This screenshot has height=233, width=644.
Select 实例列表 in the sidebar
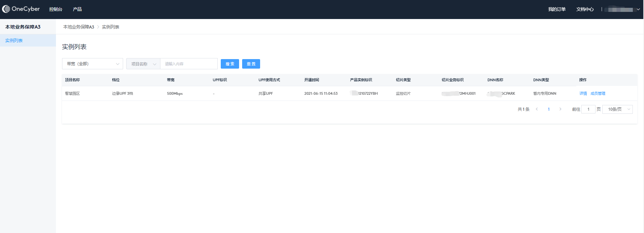point(14,40)
